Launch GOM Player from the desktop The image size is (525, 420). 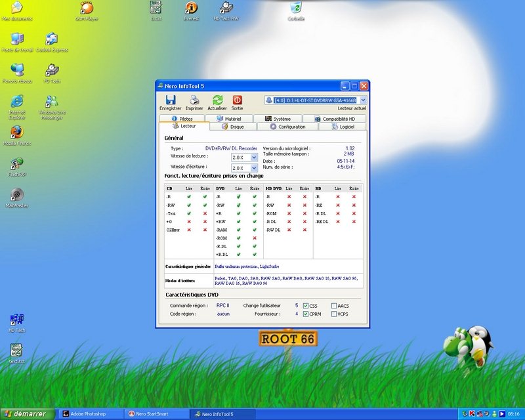coord(87,11)
